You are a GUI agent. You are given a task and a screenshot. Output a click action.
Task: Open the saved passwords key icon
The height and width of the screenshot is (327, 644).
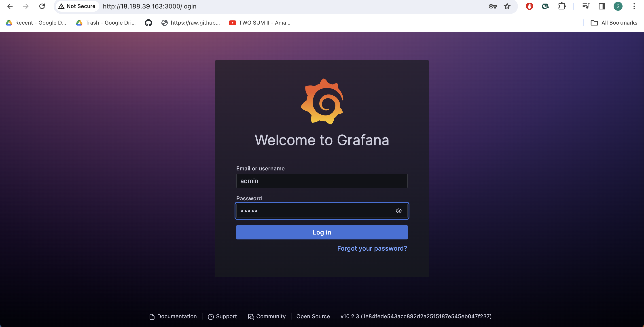click(492, 6)
